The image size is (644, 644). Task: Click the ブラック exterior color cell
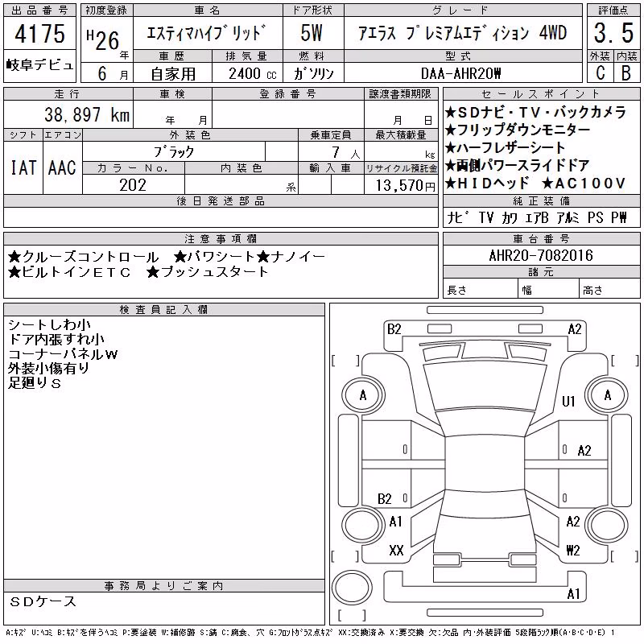pos(174,152)
